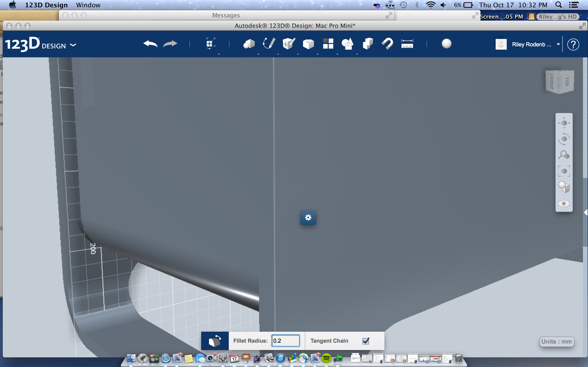Click the Materials sphere icon
Image resolution: width=588 pixels, height=367 pixels.
point(446,44)
